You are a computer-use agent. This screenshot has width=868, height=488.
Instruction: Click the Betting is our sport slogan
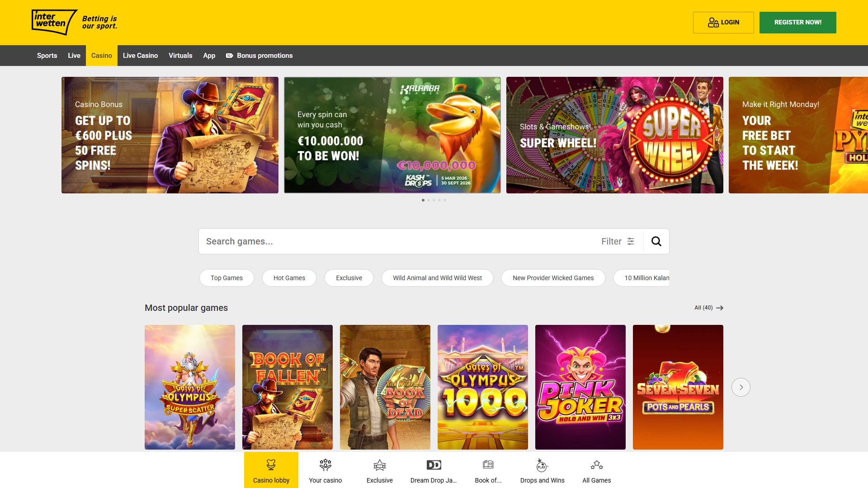pyautogui.click(x=99, y=22)
